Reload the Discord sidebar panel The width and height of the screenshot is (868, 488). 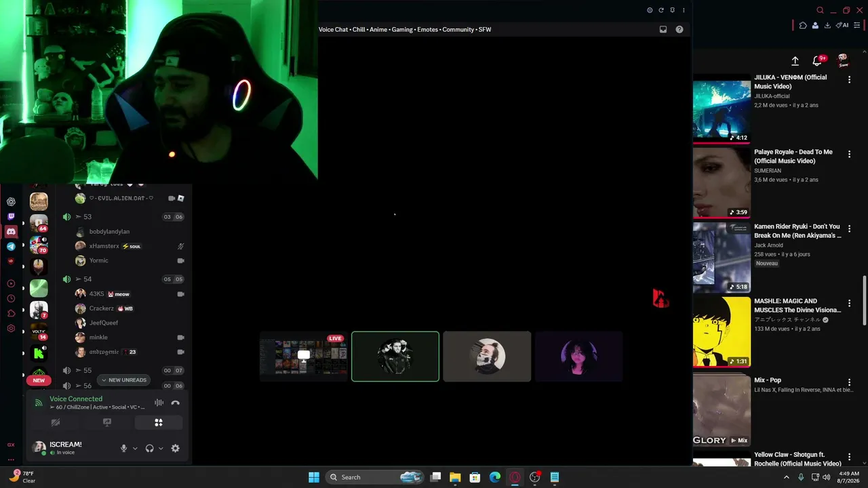tap(661, 10)
